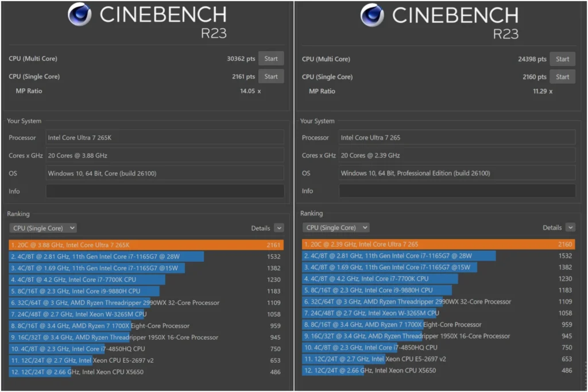Viewport: 588px width, 392px height.
Task: Select Xeon W-3265M row in left ranking
Action: [146, 315]
